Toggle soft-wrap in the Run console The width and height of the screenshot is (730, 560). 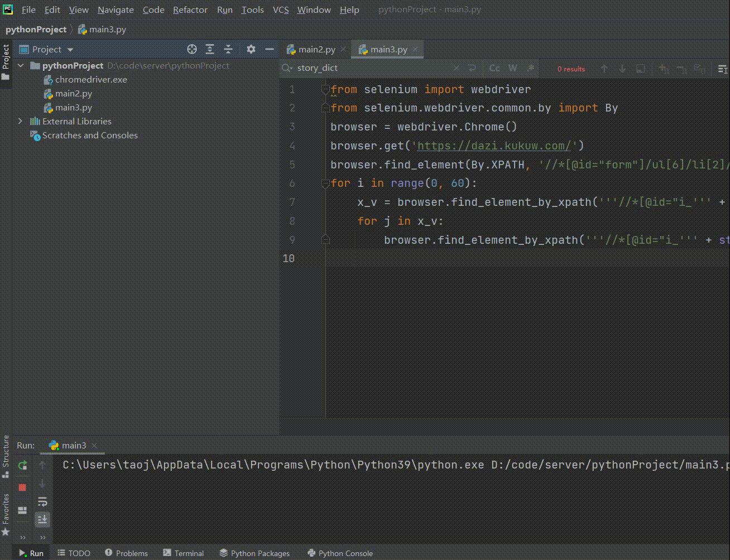[x=42, y=502]
